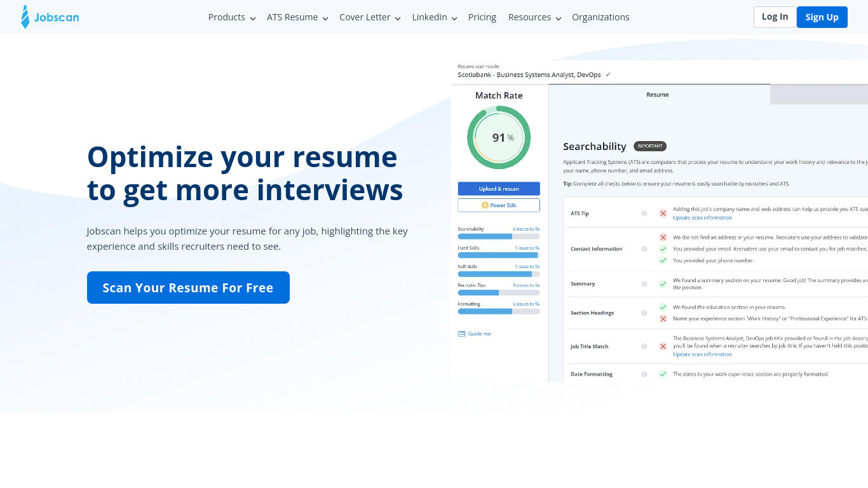Click the help icon beside Date Formatting
This screenshot has width=868, height=488.
click(644, 374)
